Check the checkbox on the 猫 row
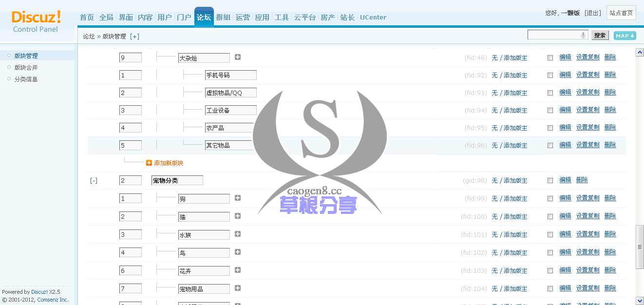The height and width of the screenshot is (305, 644). [550, 216]
